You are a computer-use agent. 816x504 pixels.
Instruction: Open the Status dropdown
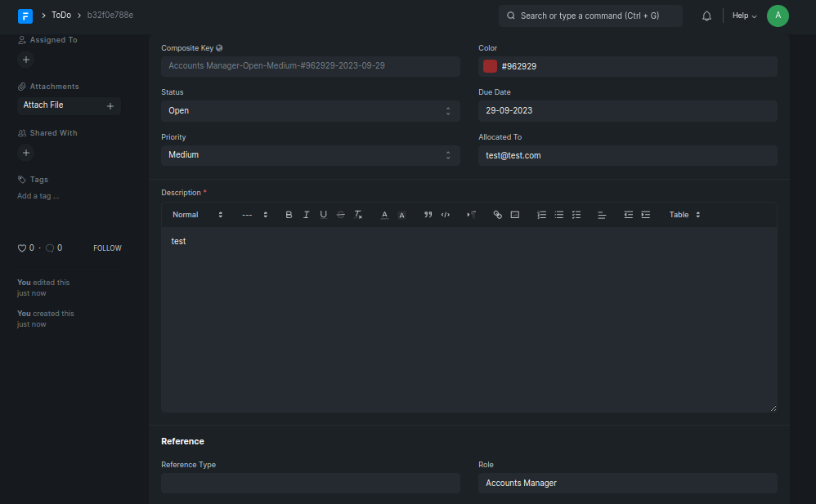pos(310,110)
